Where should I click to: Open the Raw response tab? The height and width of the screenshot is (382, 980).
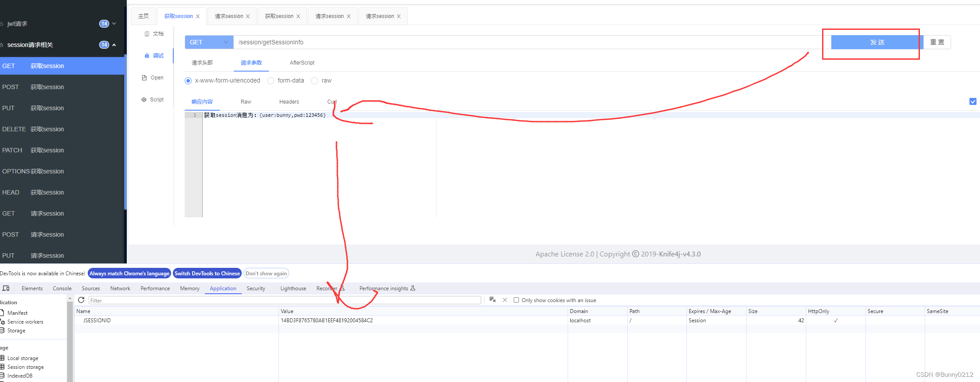click(246, 102)
